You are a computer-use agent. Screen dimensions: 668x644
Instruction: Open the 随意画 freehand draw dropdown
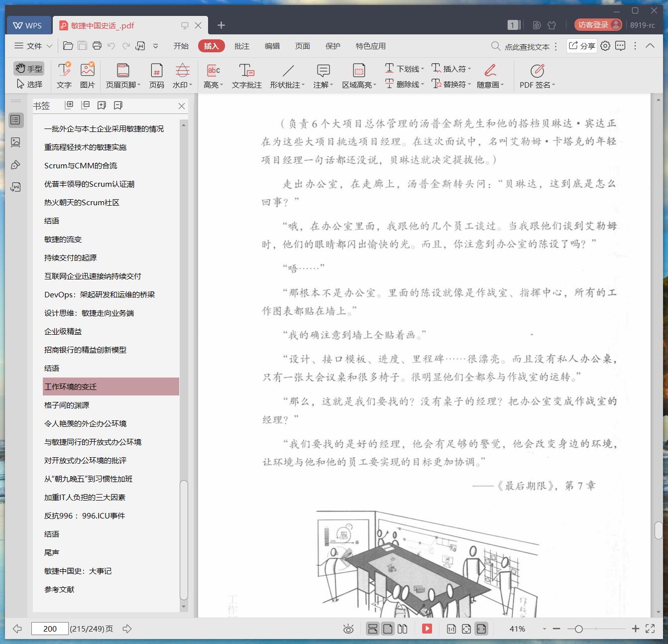[490, 76]
